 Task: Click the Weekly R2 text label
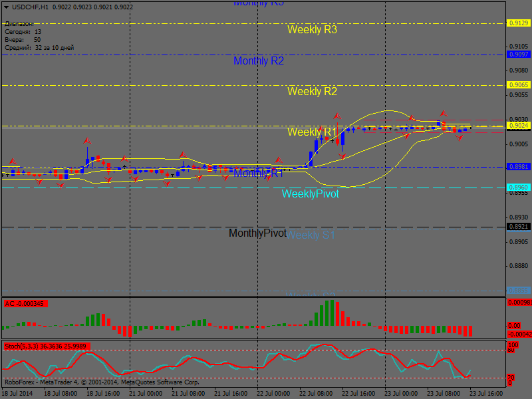312,92
